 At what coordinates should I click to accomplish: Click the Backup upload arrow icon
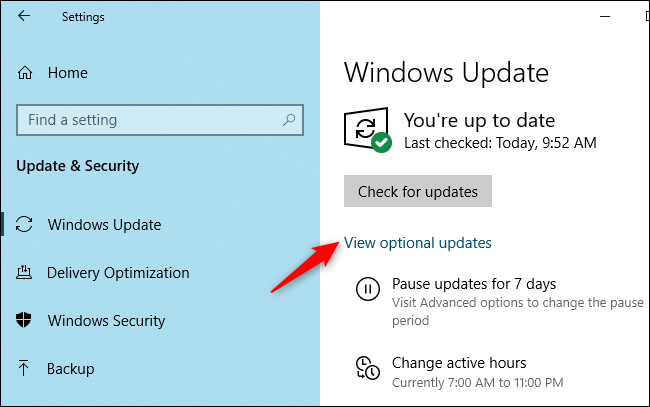pyautogui.click(x=26, y=369)
